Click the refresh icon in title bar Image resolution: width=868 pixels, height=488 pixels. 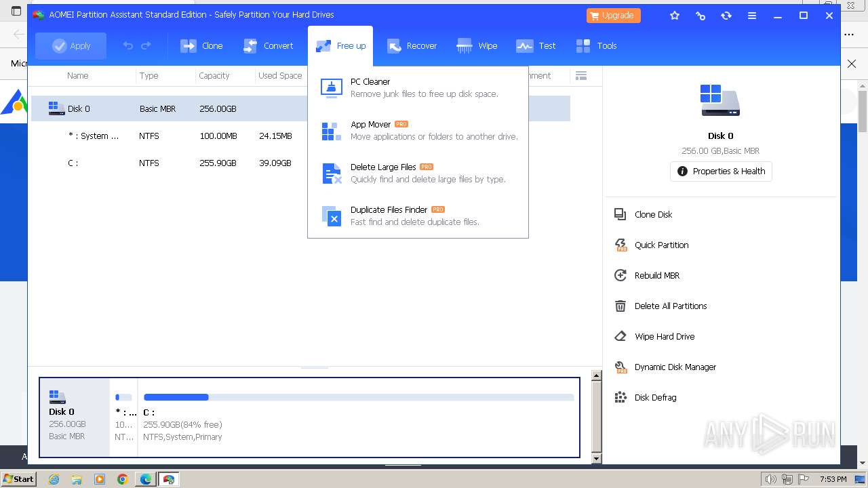726,16
